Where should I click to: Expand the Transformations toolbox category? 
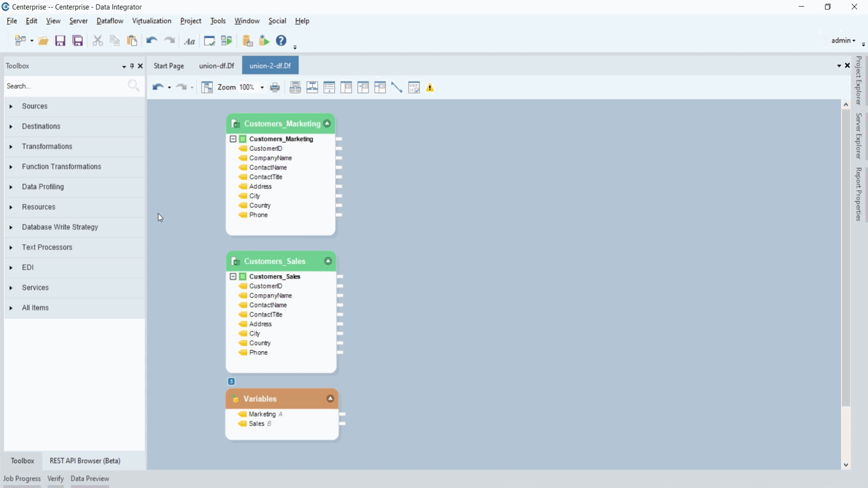(x=47, y=146)
